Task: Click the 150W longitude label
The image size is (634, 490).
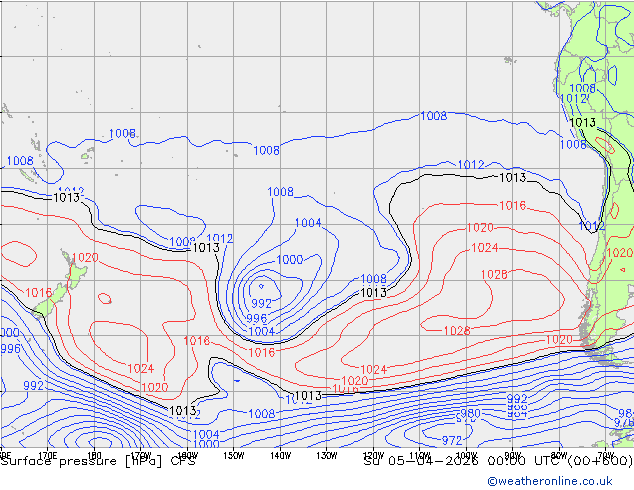Action: pos(234,456)
